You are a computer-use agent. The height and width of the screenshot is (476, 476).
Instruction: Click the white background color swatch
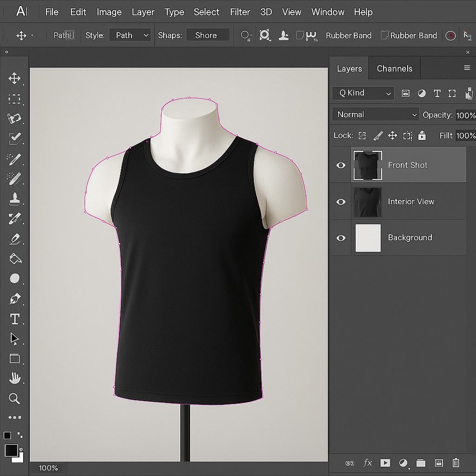pyautogui.click(x=19, y=457)
